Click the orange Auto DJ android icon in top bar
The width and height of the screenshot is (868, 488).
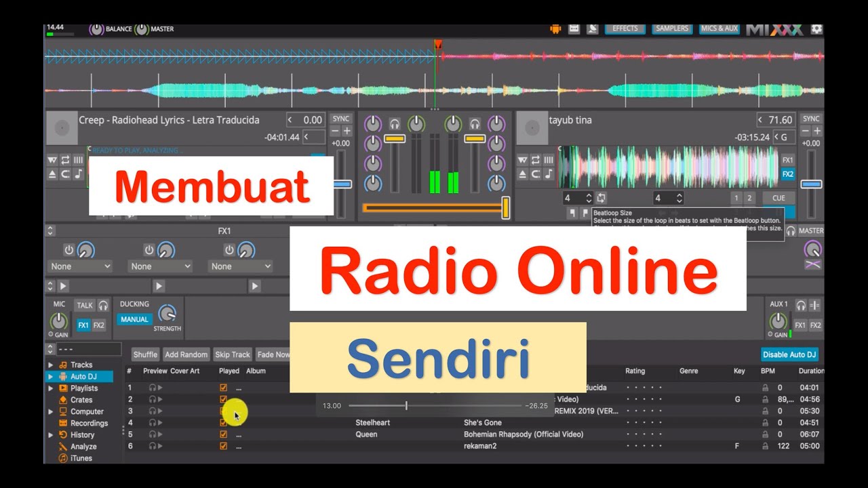[555, 29]
